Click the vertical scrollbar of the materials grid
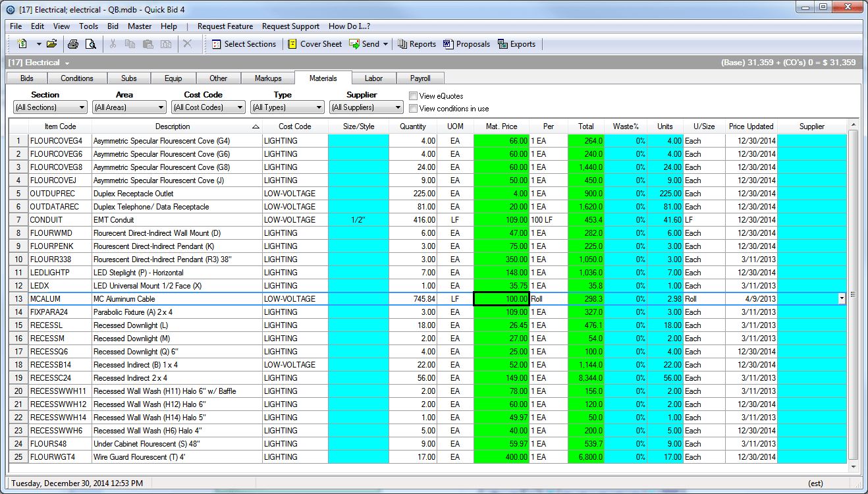Screen dimensions: 868x494 tap(854, 295)
